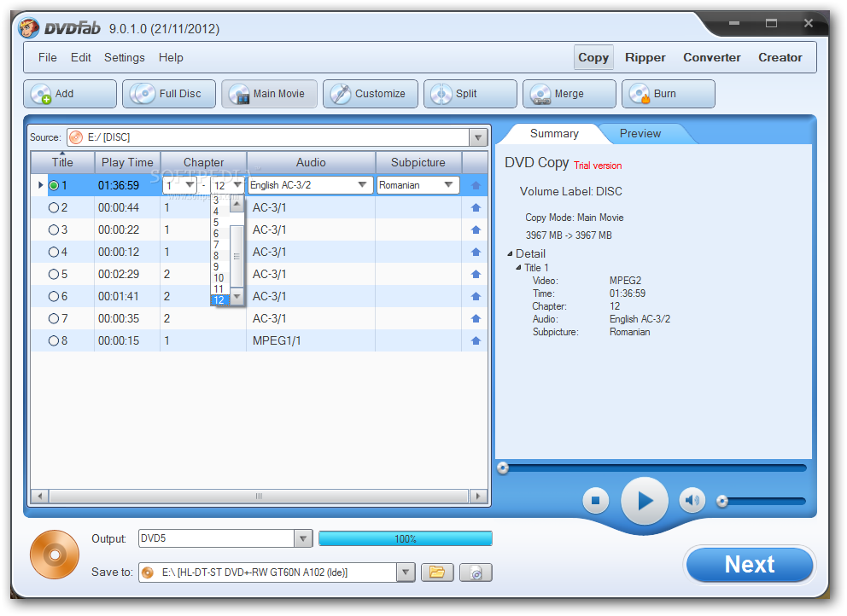Click the disc icon in Source field
Screen dimensions: 847x616
(x=76, y=137)
